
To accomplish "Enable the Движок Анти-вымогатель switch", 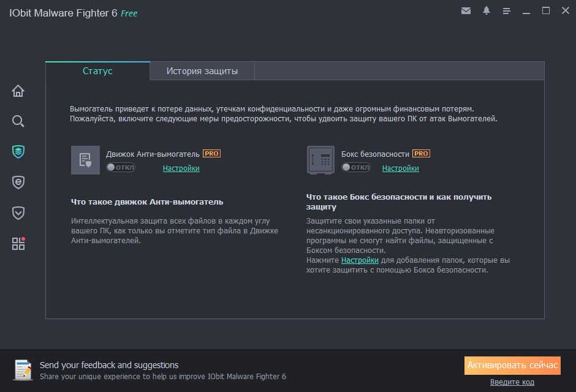I will click(121, 167).
